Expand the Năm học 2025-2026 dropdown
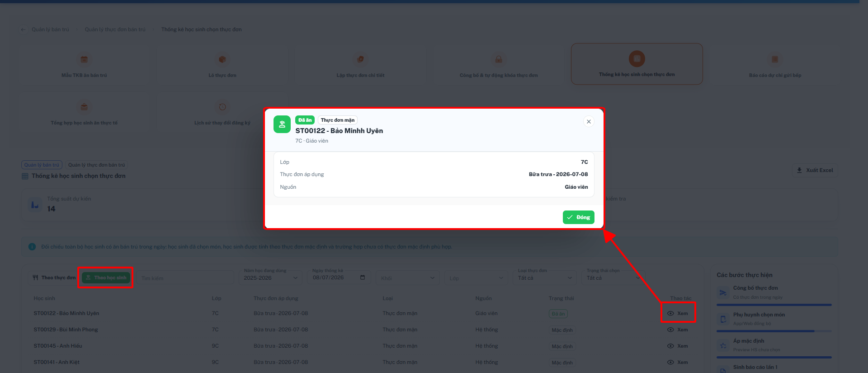 [x=270, y=277]
